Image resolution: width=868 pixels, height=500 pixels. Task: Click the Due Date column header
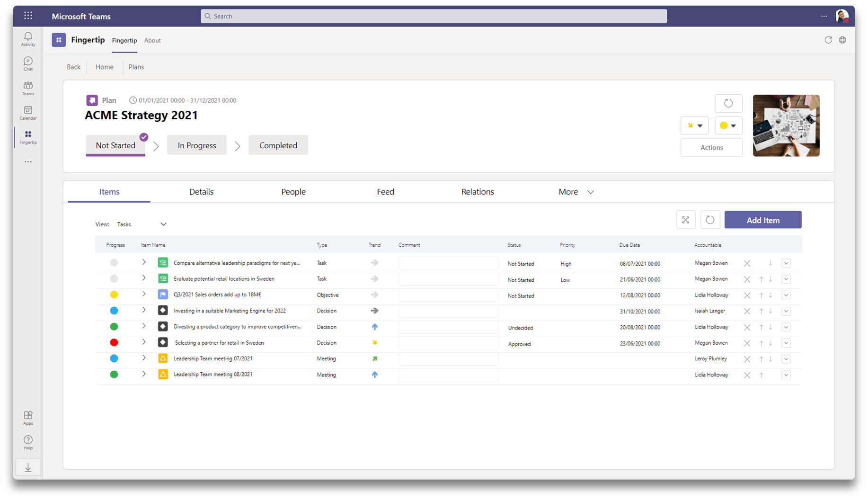pyautogui.click(x=629, y=245)
